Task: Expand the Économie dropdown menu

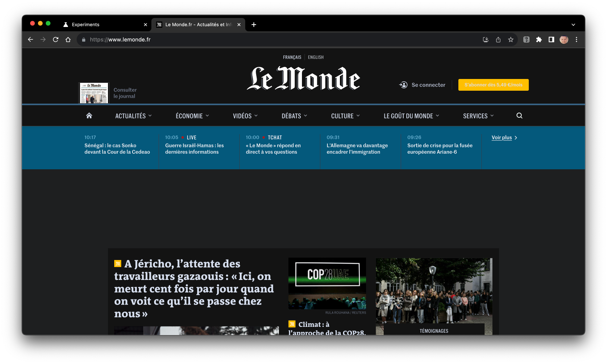Action: click(192, 116)
